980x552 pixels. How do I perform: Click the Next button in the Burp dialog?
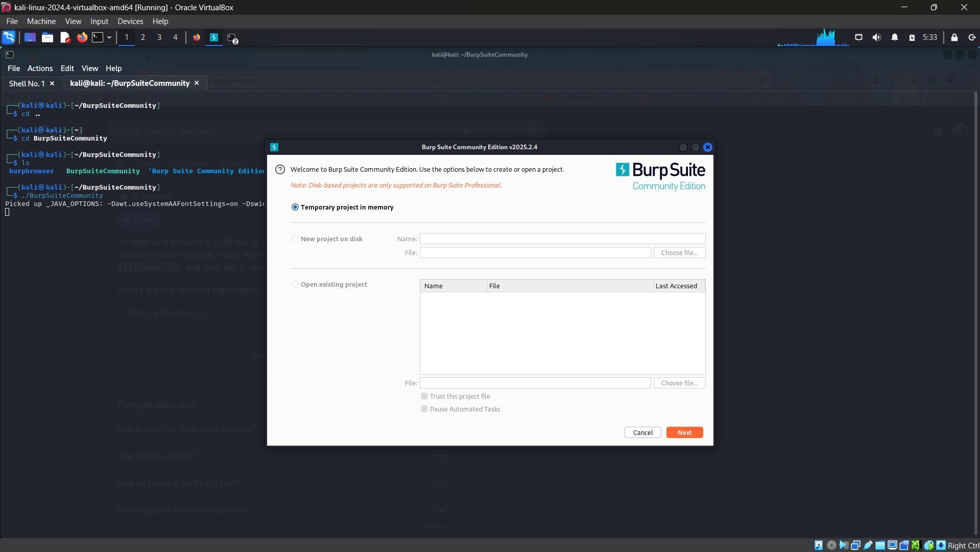pos(684,432)
